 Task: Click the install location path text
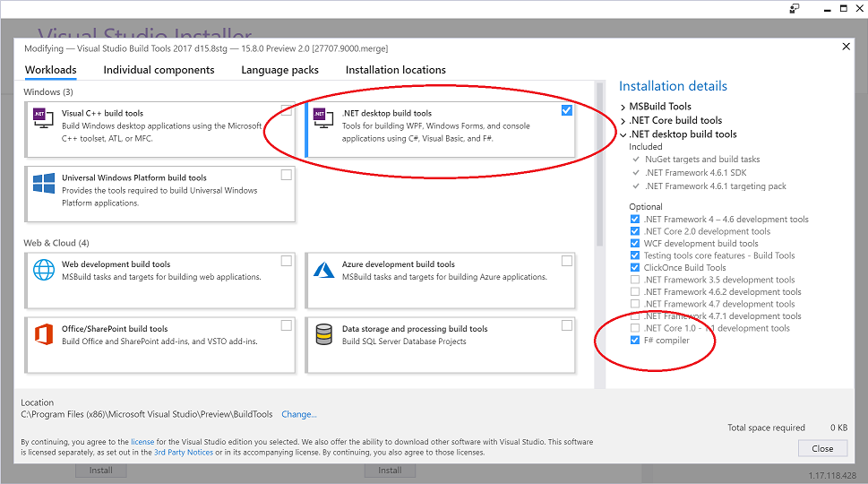[147, 414]
